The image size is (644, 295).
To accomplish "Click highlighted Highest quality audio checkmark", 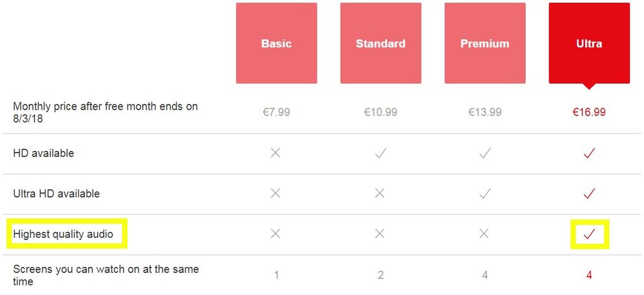I will (x=589, y=234).
